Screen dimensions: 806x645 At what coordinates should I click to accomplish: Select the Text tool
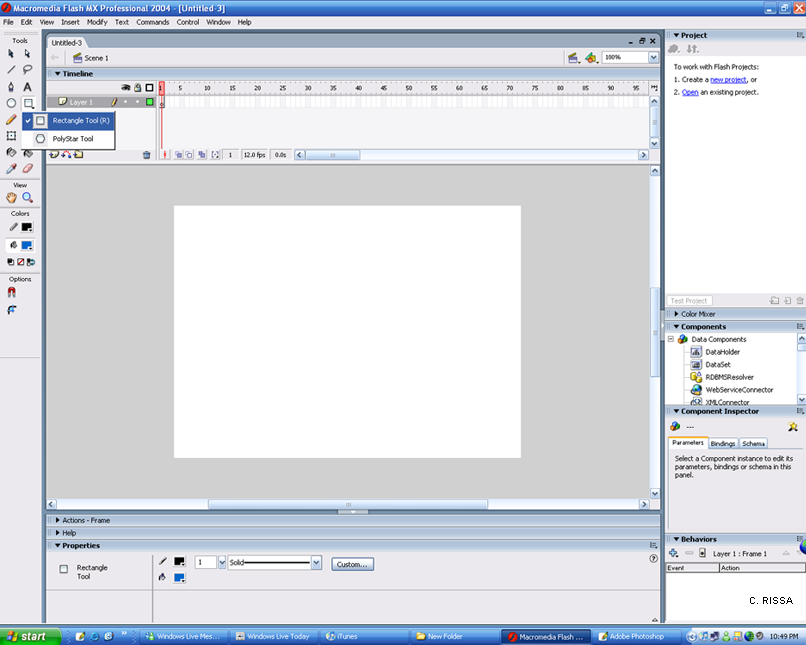[27, 86]
